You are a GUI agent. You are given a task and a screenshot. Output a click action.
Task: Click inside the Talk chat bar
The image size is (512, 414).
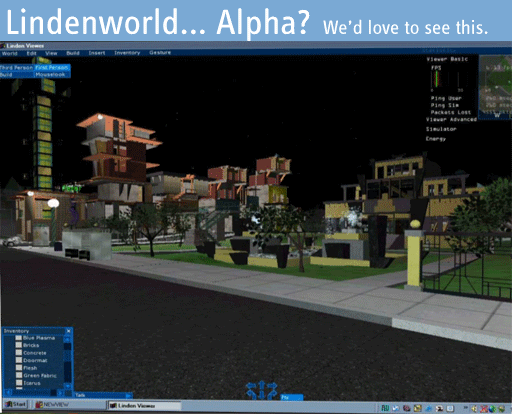(99, 395)
